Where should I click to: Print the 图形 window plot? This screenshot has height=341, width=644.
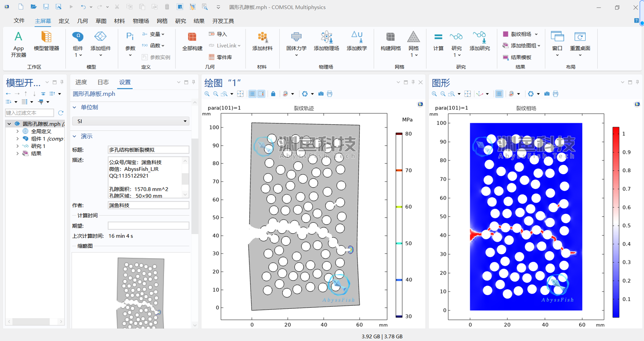click(x=555, y=94)
